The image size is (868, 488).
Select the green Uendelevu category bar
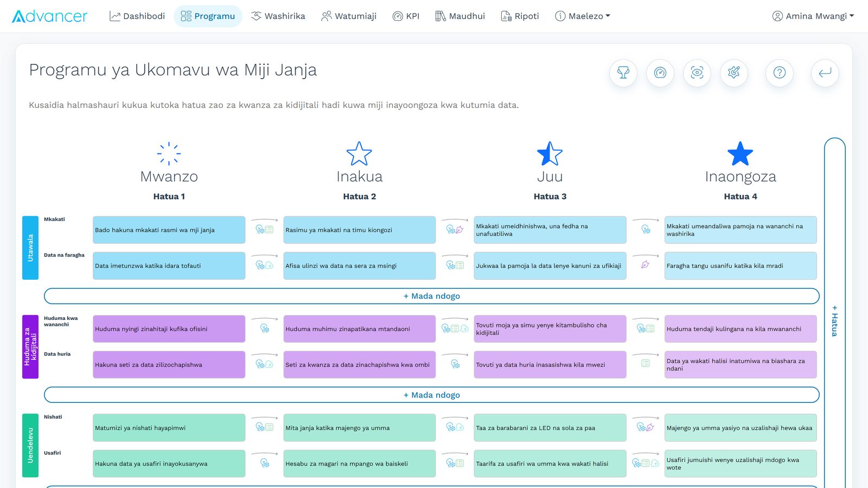pos(30,445)
